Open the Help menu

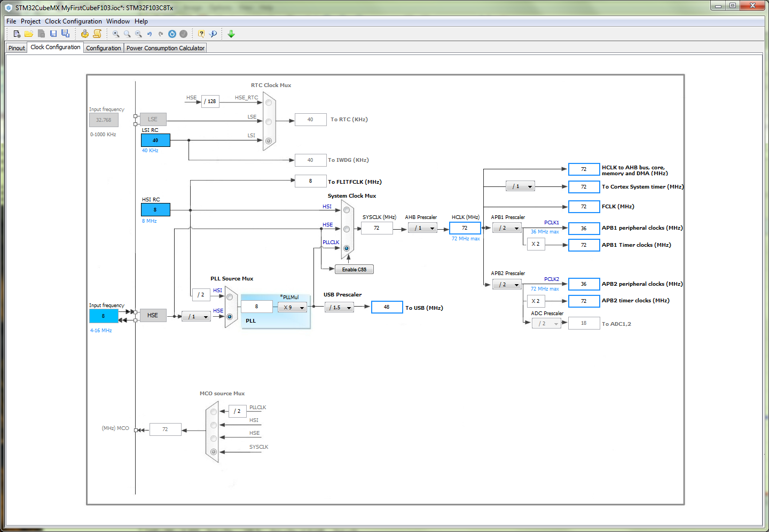pos(141,21)
